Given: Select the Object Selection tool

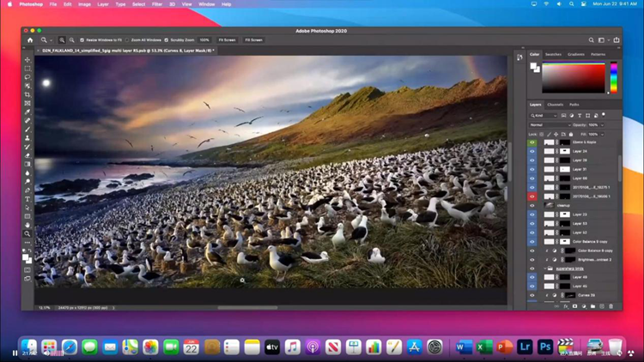Looking at the screenshot, I should (x=27, y=86).
